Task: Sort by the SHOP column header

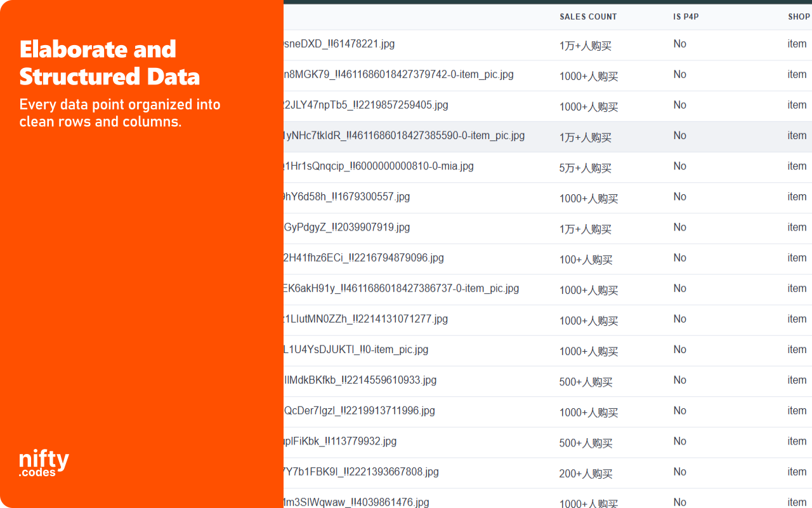Action: pos(799,17)
